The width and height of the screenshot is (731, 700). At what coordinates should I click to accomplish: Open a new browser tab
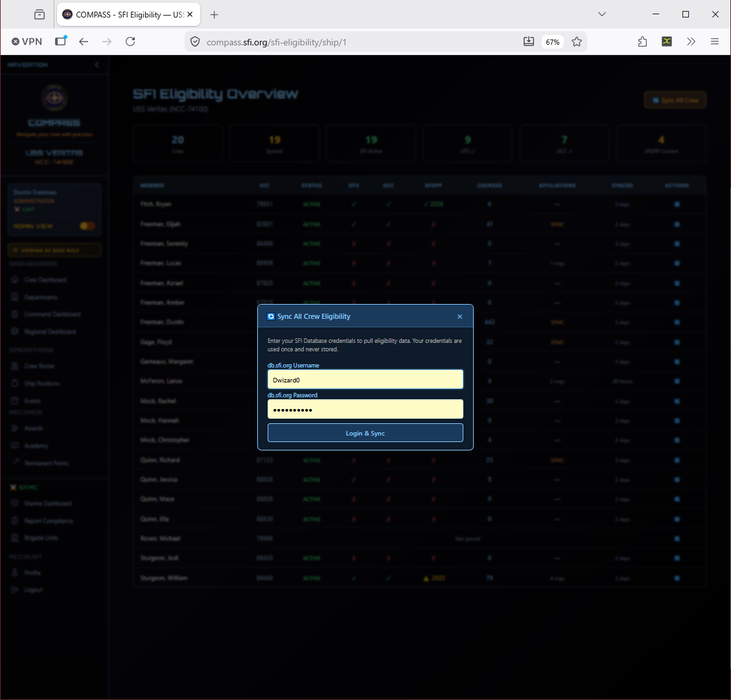pos(214,15)
